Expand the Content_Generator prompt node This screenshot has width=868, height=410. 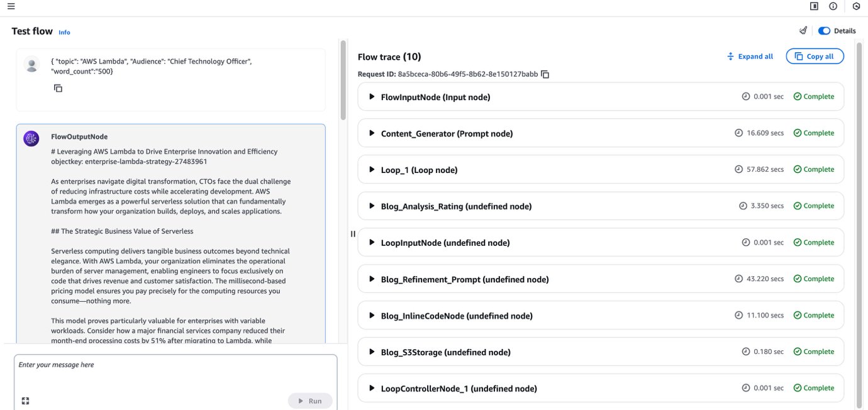(x=372, y=133)
